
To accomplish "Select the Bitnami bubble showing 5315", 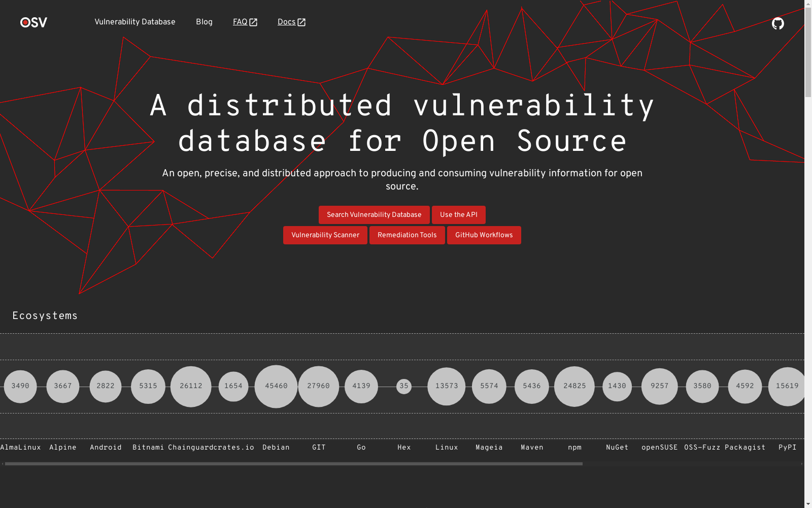I will coord(148,387).
